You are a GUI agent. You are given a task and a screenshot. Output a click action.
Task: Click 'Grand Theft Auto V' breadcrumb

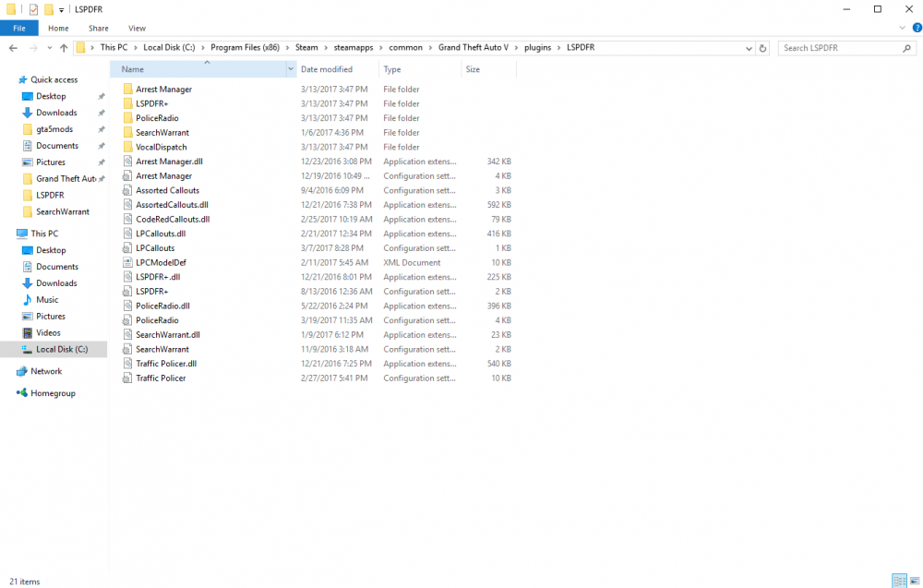click(x=473, y=48)
